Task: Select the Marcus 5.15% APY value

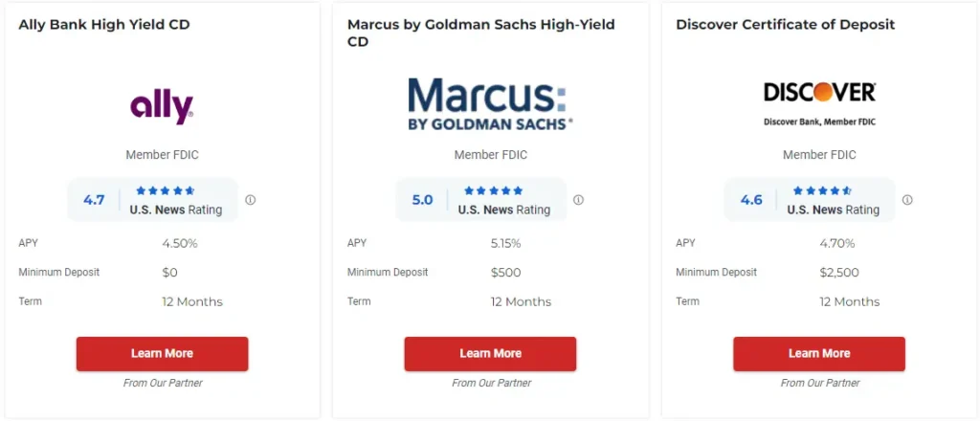Action: coord(505,244)
